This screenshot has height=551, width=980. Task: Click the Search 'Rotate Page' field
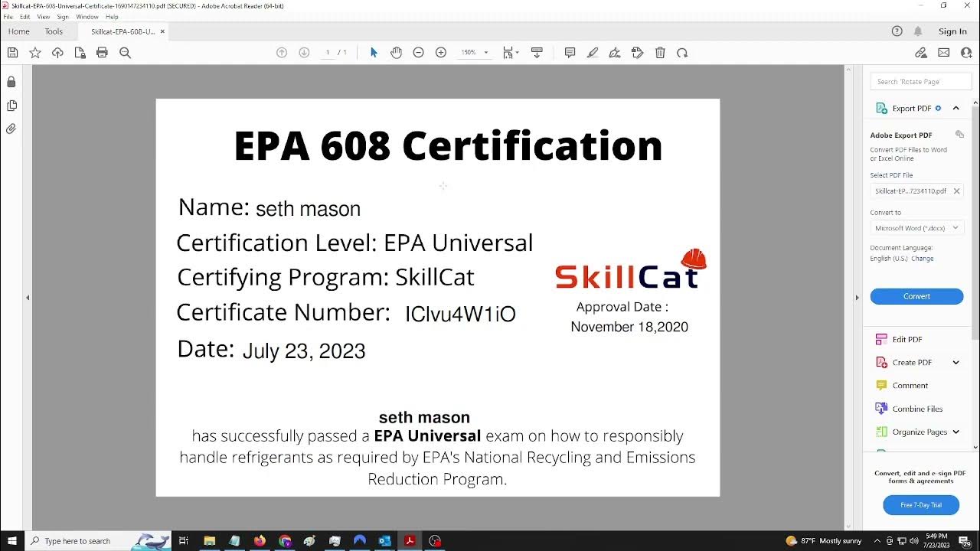point(921,82)
